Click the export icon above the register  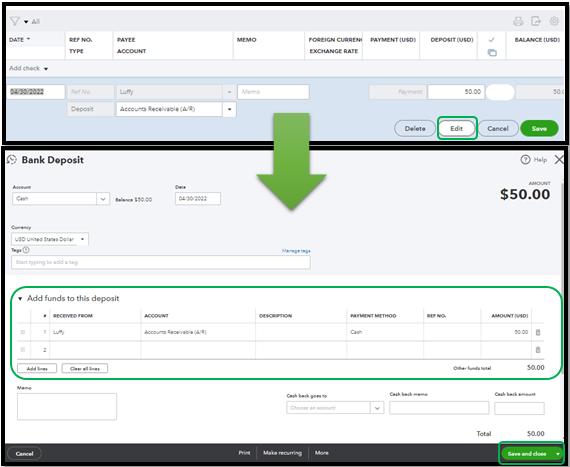[x=536, y=21]
